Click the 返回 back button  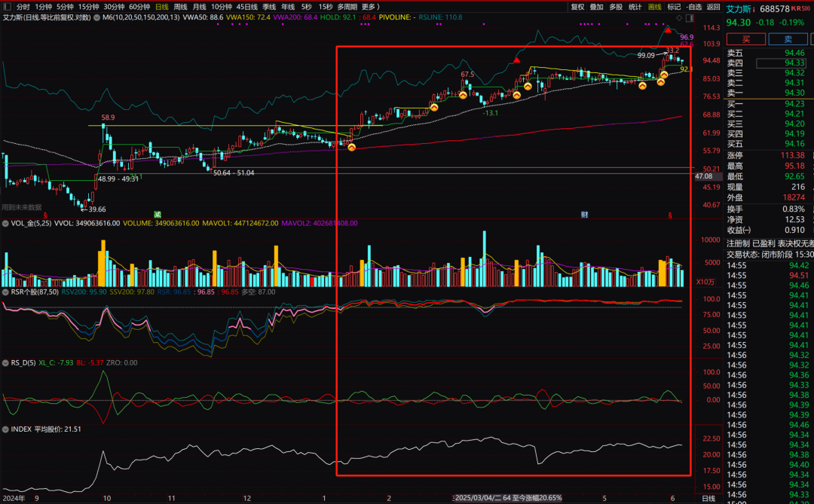click(713, 7)
